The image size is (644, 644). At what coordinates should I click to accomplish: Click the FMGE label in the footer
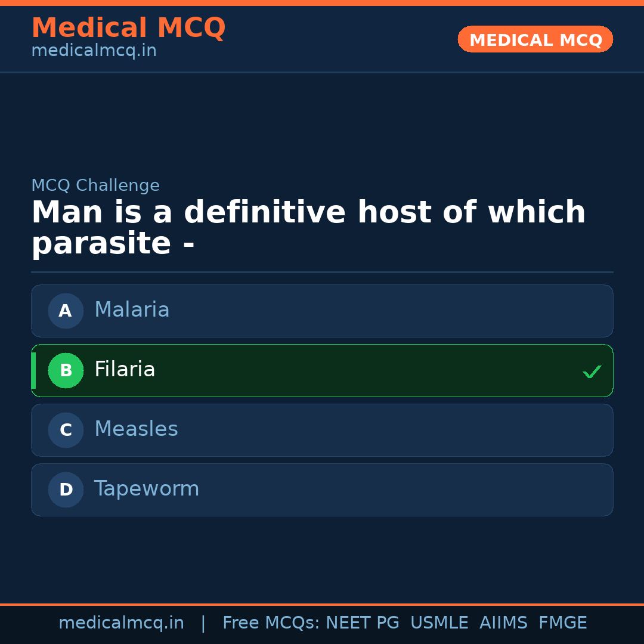pyautogui.click(x=562, y=622)
